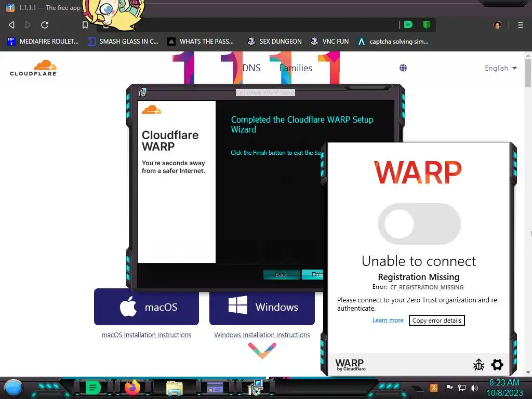Click the installer icon in setup title bar
Screen dimensions: 532x399
pos(142,92)
